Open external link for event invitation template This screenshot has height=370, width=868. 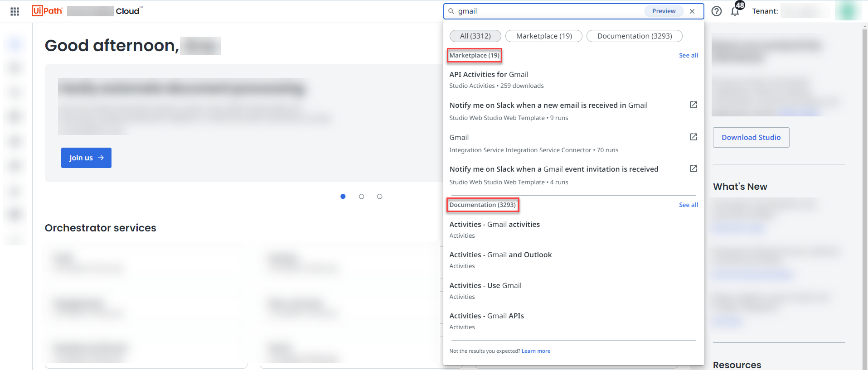693,168
